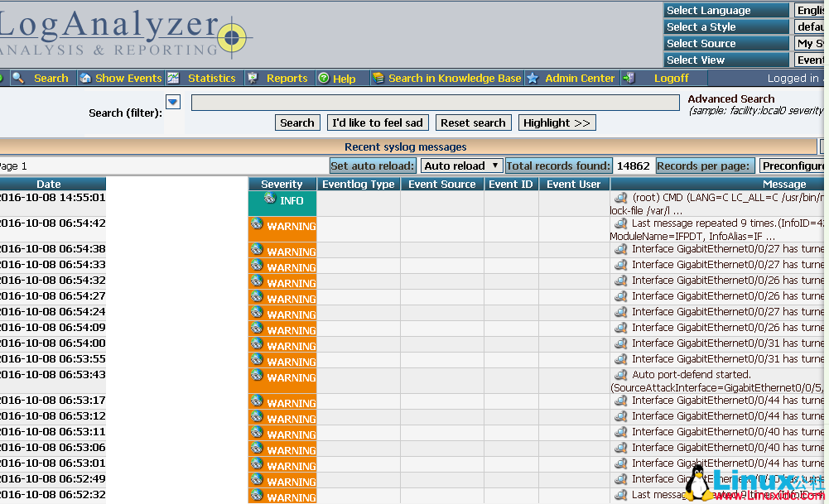This screenshot has width=829, height=504.
Task: Click the Admin Center star icon
Action: tap(533, 78)
